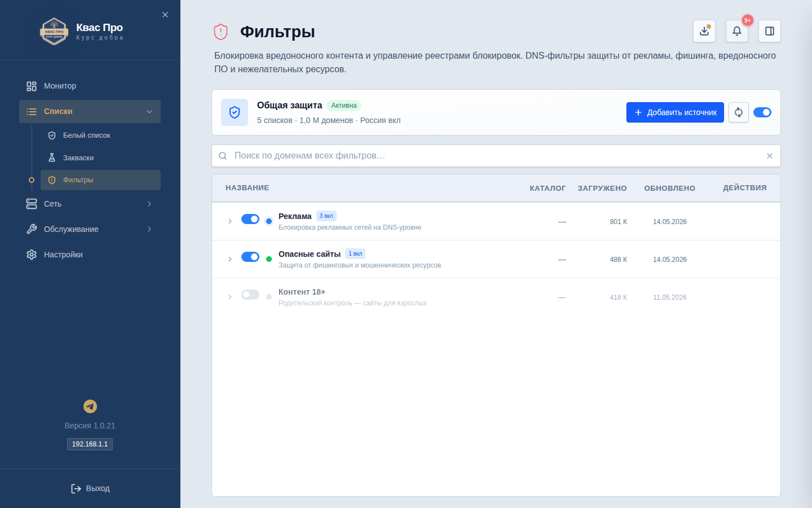Screen dimensions: 812x508
Task: Expand the Сеть submenu chevron
Action: pos(149,204)
